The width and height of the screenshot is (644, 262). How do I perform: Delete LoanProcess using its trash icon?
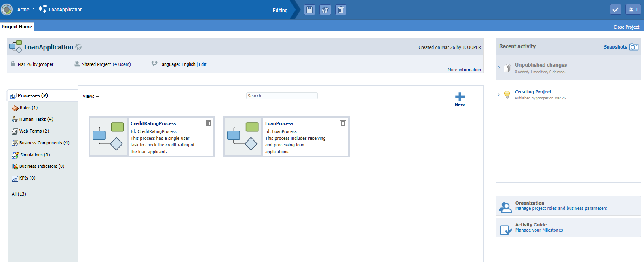click(343, 123)
